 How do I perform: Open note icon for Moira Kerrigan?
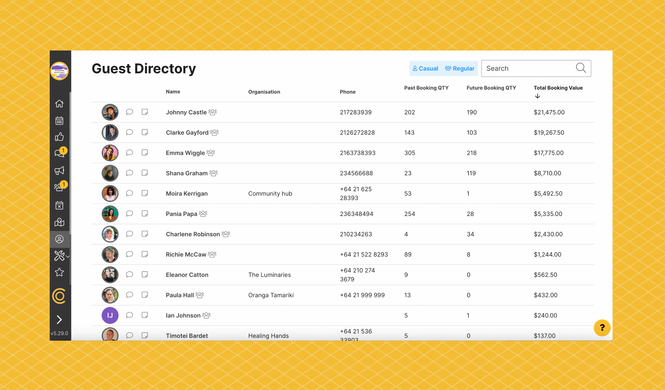pos(145,193)
